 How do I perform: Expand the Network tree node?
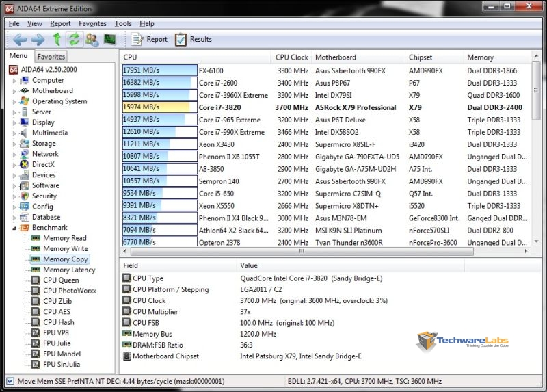[x=14, y=155]
